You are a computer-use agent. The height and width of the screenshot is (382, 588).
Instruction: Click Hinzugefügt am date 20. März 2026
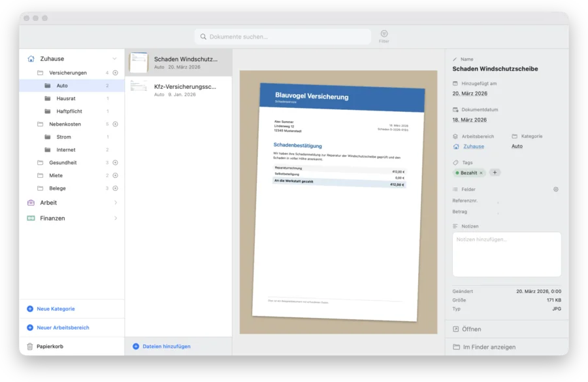(x=470, y=94)
